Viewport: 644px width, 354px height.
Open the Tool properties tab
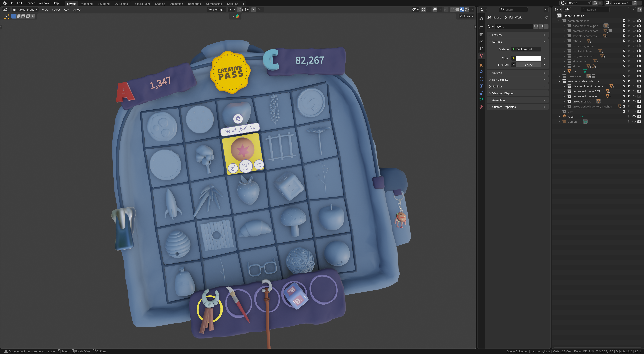click(x=481, y=19)
